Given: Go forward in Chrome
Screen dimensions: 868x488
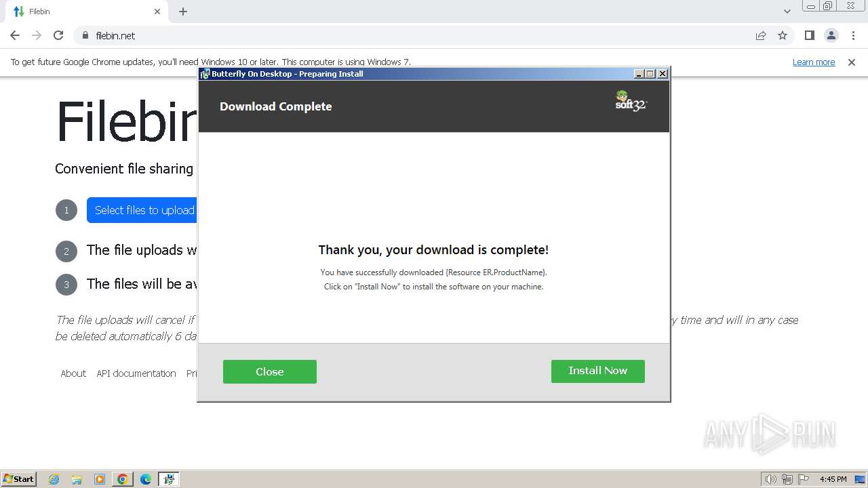Looking at the screenshot, I should coord(37,35).
